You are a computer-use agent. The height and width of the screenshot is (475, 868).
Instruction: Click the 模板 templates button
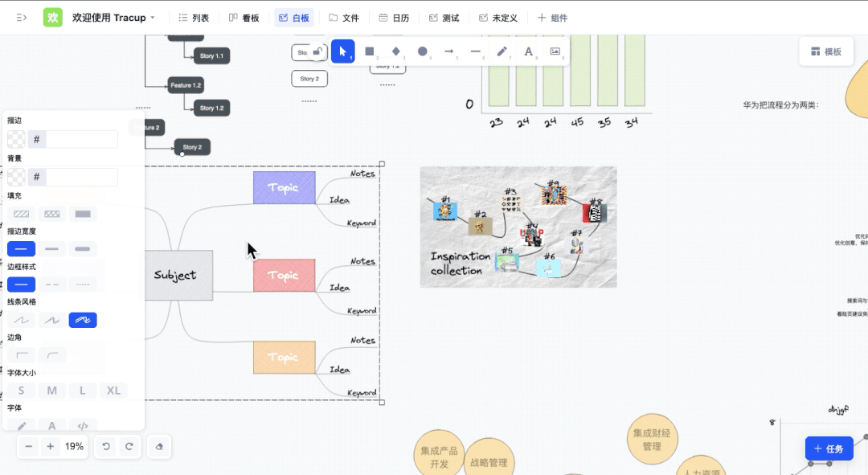[x=825, y=51]
